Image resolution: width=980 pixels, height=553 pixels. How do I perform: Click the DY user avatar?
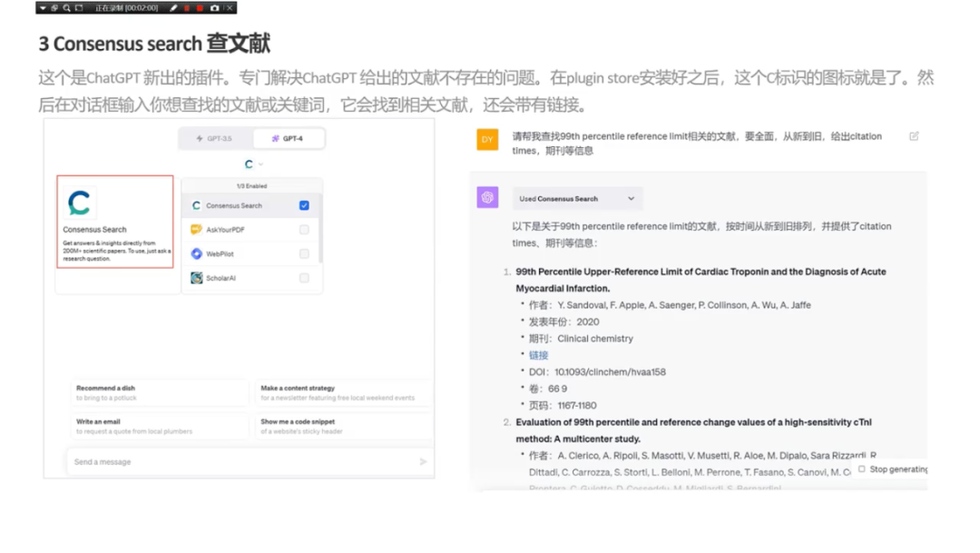[487, 140]
